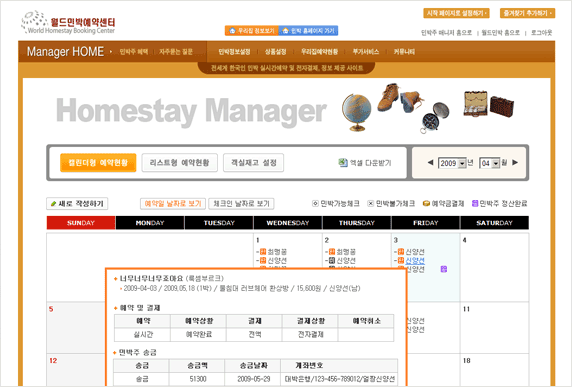The image size is (572, 387).
Task: Click dark icon of April 2 second reservation
Action: pyautogui.click(x=332, y=260)
